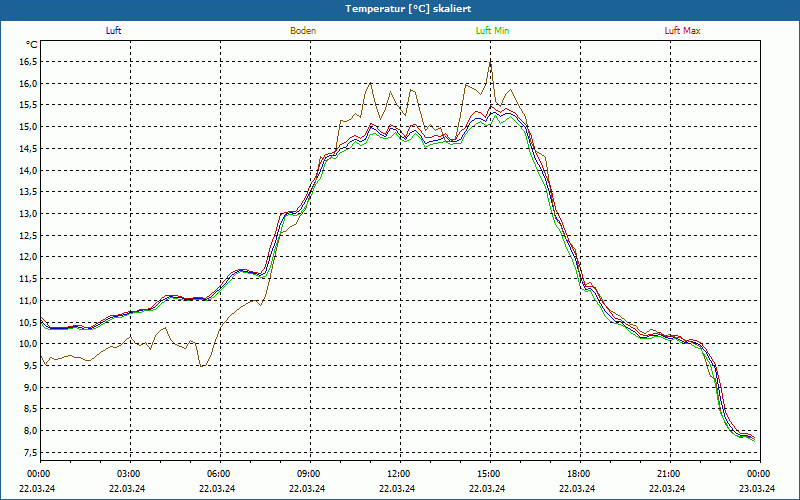Click the chart title Temperatur [°C] skaliert
Image resolution: width=800 pixels, height=500 pixels.
(x=408, y=9)
